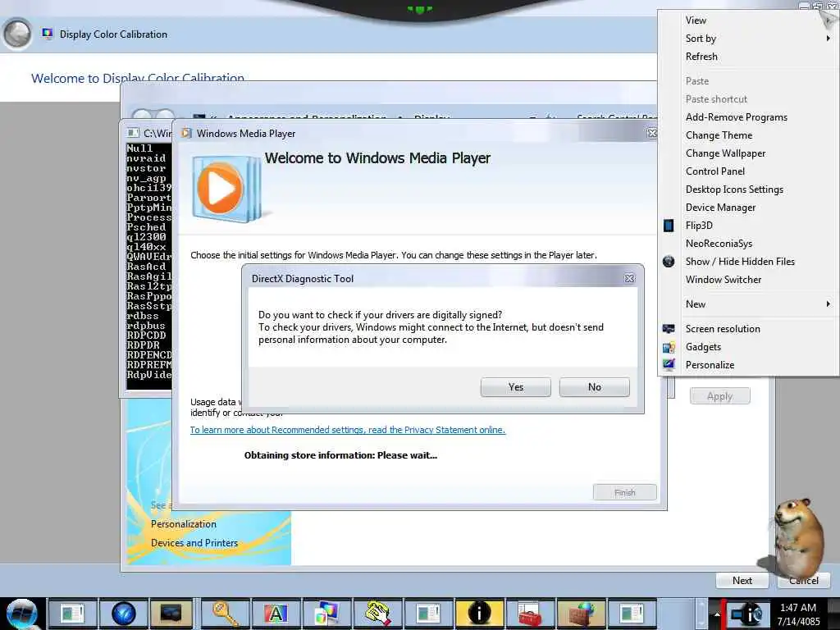Open Devices and Printers link

pyautogui.click(x=194, y=543)
